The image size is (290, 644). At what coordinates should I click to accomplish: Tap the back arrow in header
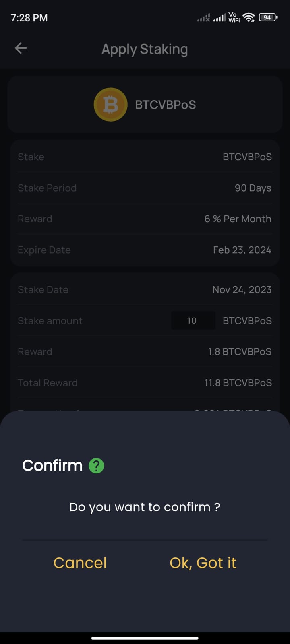point(21,48)
